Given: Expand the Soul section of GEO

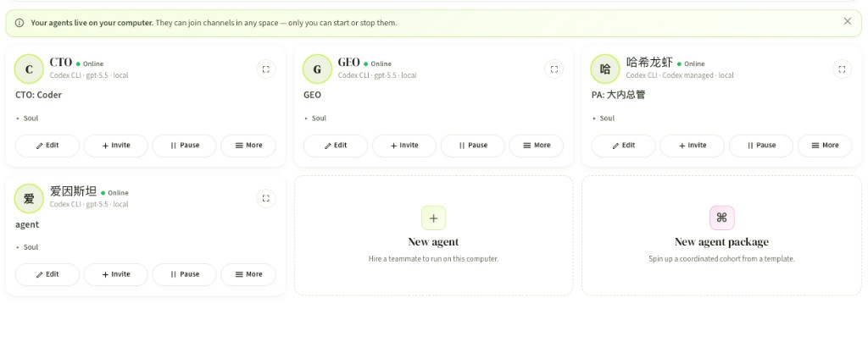Looking at the screenshot, I should point(315,119).
